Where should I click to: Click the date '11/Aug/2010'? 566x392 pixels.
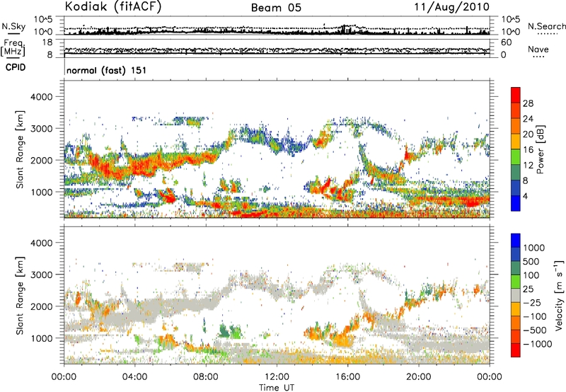tap(452, 7)
